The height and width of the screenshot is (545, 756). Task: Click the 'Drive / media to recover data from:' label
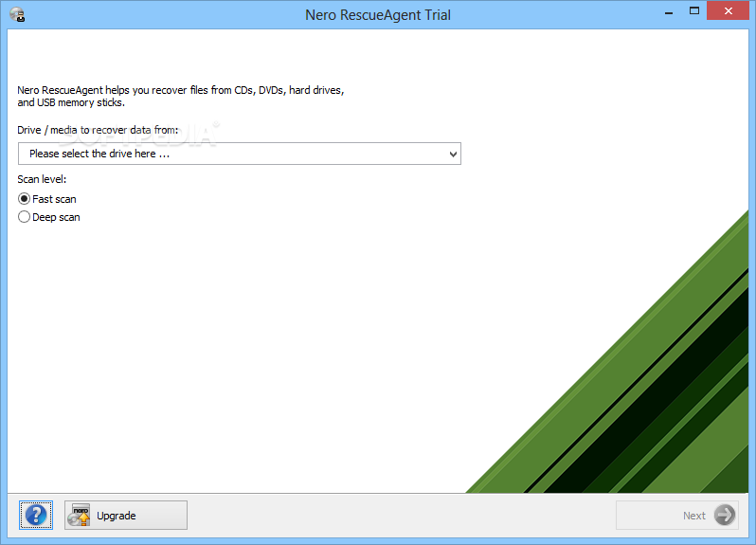[x=98, y=130]
